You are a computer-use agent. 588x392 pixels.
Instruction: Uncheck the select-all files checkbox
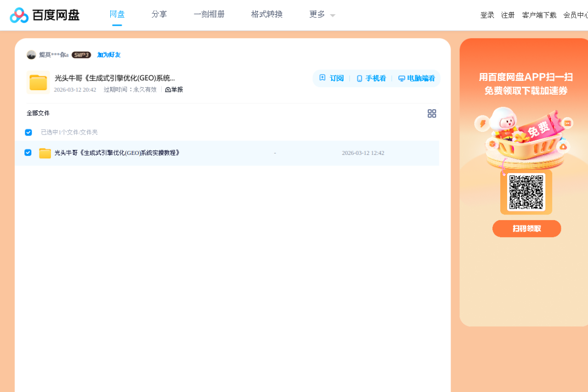[x=28, y=132]
